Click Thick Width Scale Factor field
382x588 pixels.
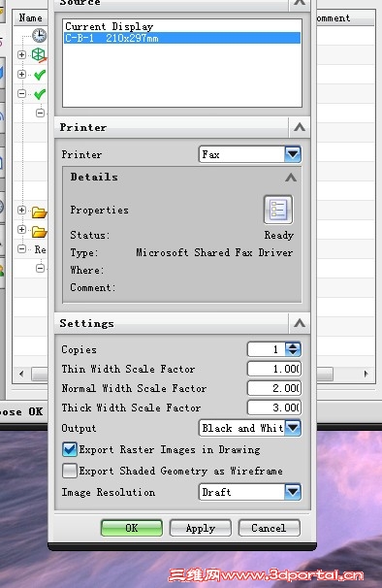pyautogui.click(x=274, y=408)
